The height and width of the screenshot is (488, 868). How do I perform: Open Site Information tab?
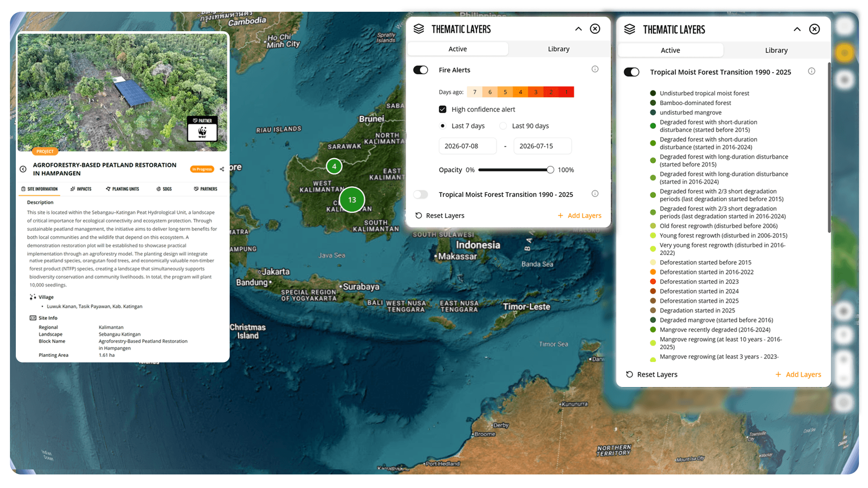click(x=39, y=189)
